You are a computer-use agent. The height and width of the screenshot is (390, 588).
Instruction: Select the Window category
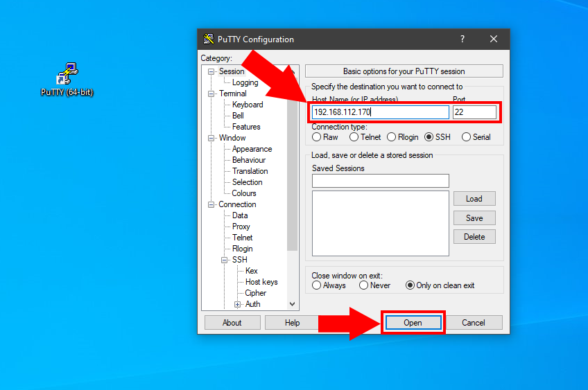[232, 138]
